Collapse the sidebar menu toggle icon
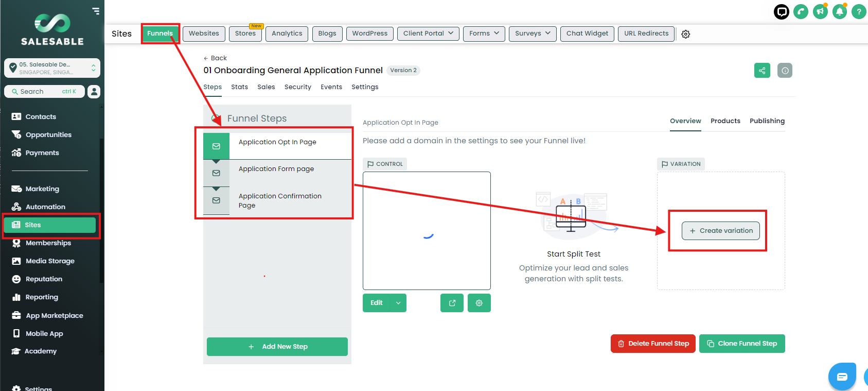 tap(96, 11)
